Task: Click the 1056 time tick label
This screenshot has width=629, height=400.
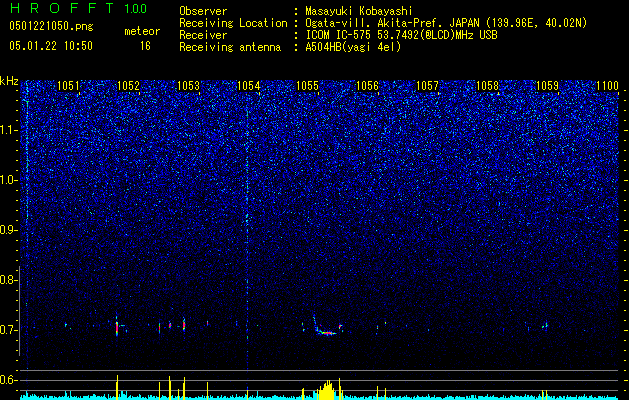Action: point(367,86)
